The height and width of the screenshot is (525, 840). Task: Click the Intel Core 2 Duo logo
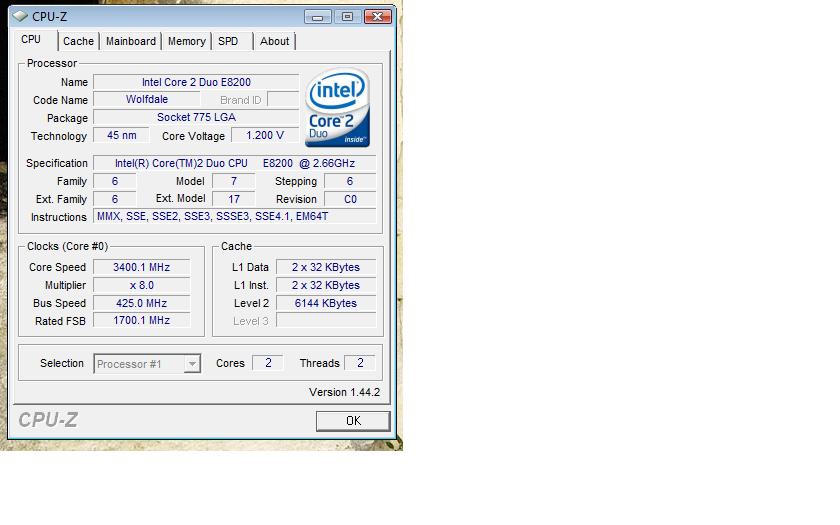[337, 107]
